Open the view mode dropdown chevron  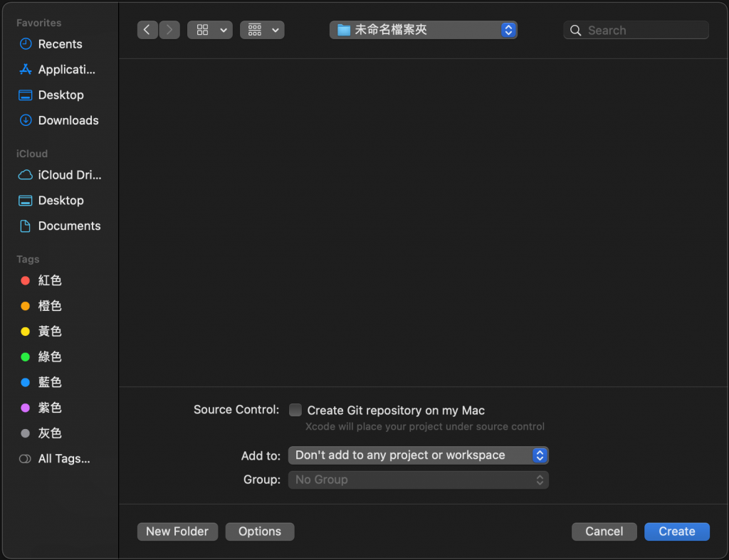[224, 30]
